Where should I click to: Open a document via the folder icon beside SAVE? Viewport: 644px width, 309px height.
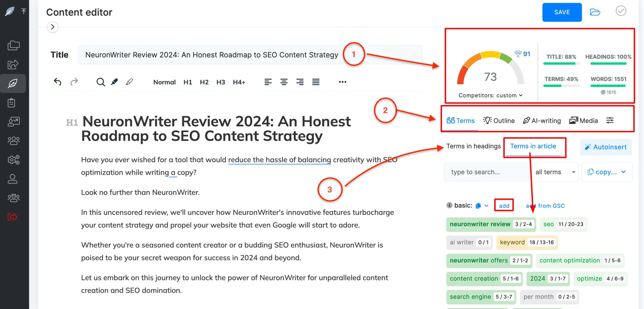595,12
